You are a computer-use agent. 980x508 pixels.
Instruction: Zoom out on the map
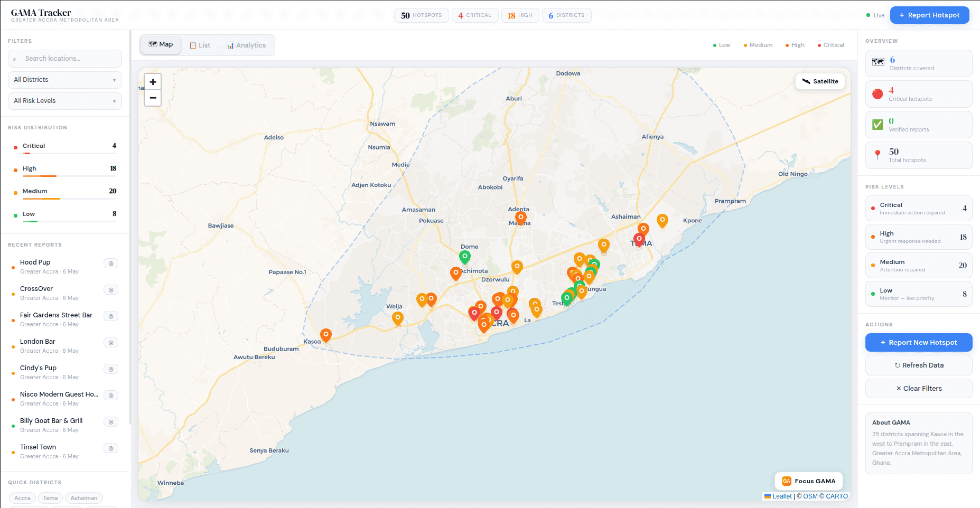tap(153, 98)
